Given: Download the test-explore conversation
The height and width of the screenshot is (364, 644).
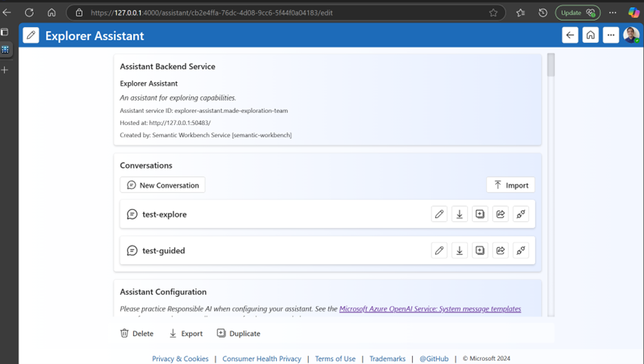Looking at the screenshot, I should (x=459, y=214).
